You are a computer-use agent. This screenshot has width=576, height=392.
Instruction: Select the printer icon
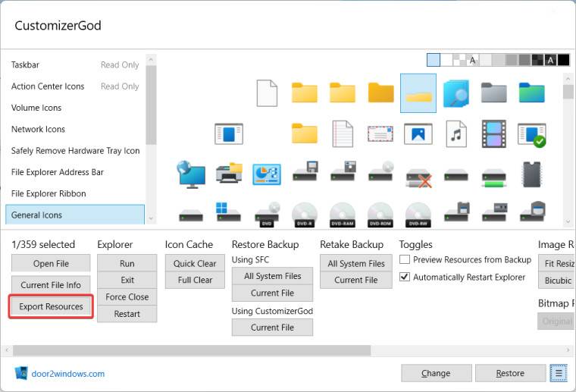tap(229, 174)
